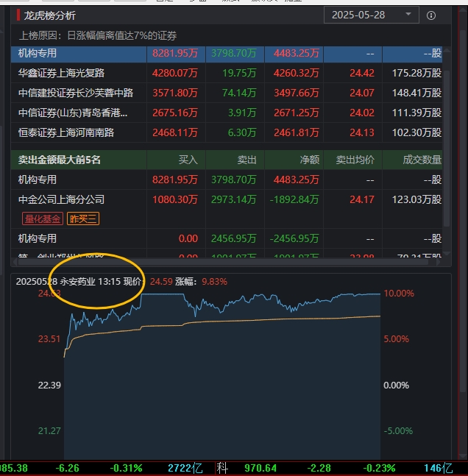The image size is (468, 476).
Task: Click the 2675.16万 buy amount cell
Action: (175, 113)
